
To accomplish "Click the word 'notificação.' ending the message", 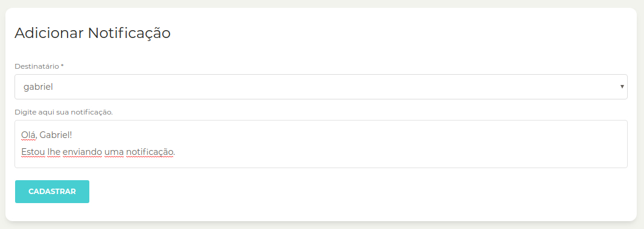I will (x=151, y=152).
